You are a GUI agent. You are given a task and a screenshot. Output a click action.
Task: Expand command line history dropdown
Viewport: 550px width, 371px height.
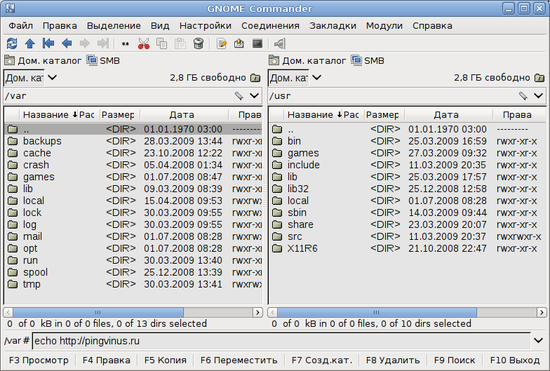point(538,340)
